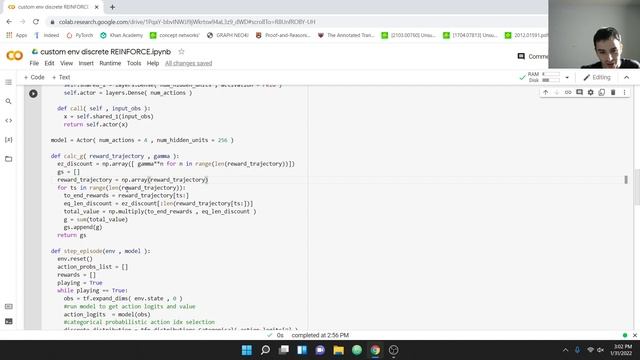
Task: Open Chrome from taskbar
Action: tap(375, 350)
